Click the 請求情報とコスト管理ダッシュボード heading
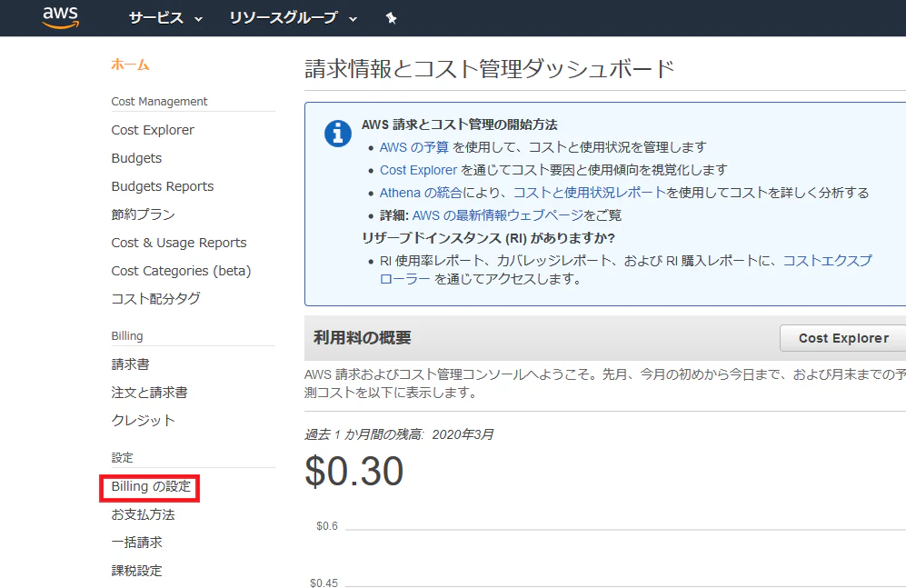 [490, 69]
